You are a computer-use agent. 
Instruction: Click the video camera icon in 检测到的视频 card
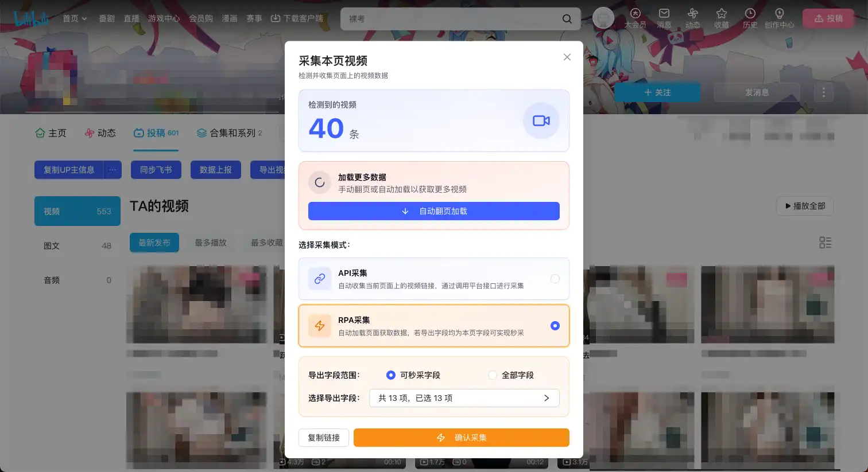tap(541, 120)
